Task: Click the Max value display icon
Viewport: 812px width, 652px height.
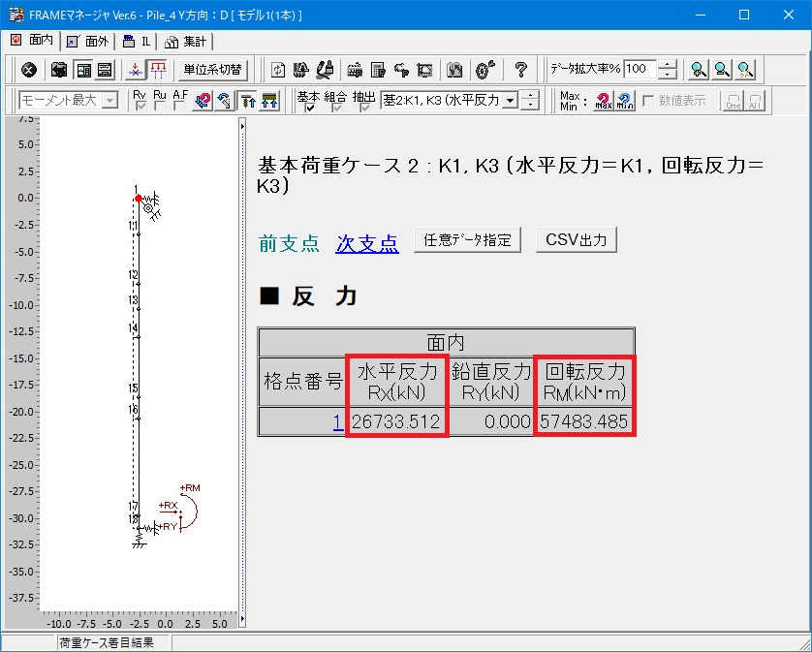Action: [603, 101]
